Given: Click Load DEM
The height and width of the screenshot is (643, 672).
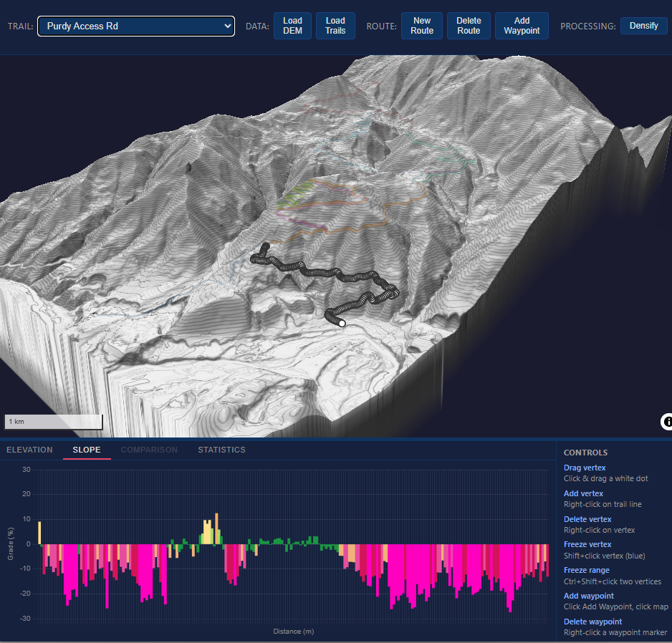Looking at the screenshot, I should pyautogui.click(x=292, y=26).
